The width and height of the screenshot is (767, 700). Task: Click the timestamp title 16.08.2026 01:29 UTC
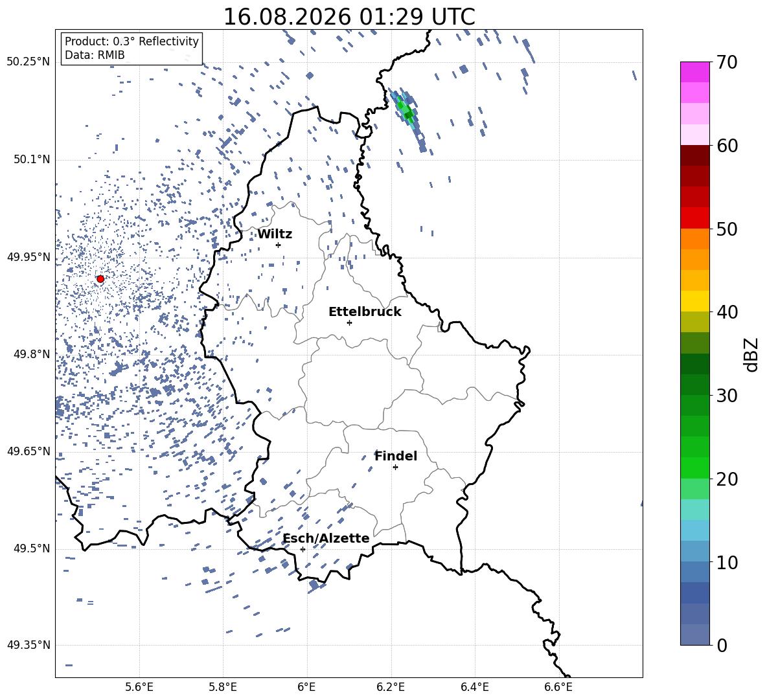[349, 17]
